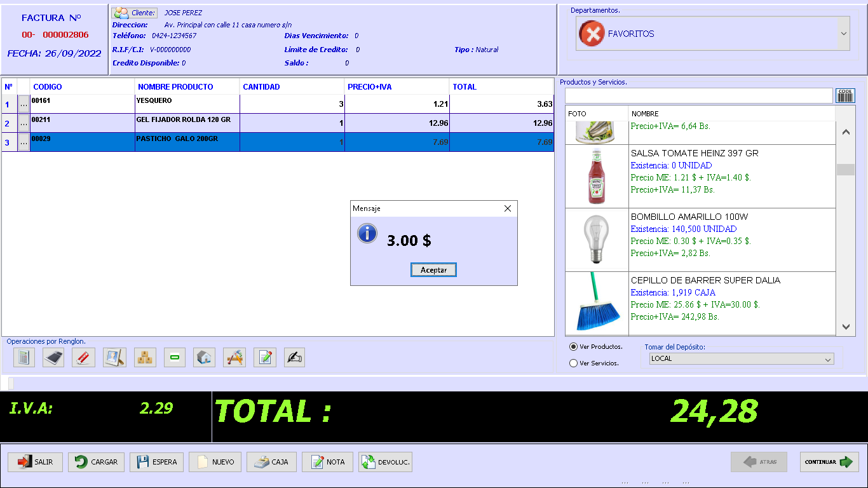Click the product list scrollbar down arrow
The width and height of the screenshot is (868, 488).
pos(845,327)
